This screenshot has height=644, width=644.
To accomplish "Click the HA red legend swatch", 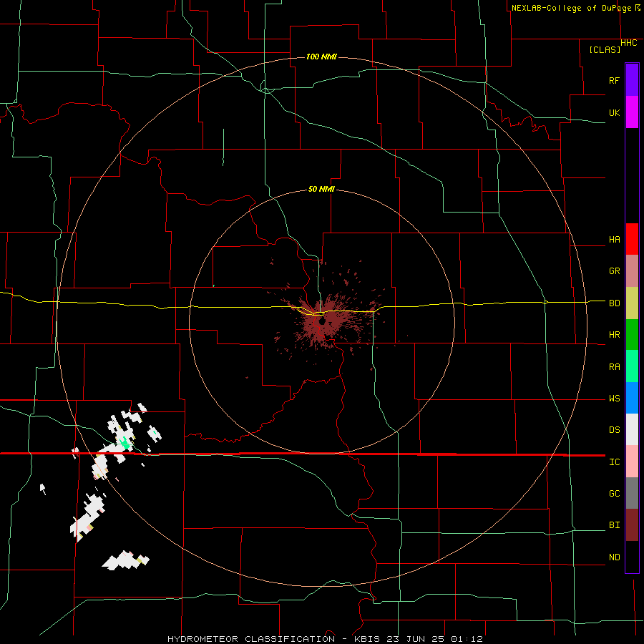I will (632, 239).
